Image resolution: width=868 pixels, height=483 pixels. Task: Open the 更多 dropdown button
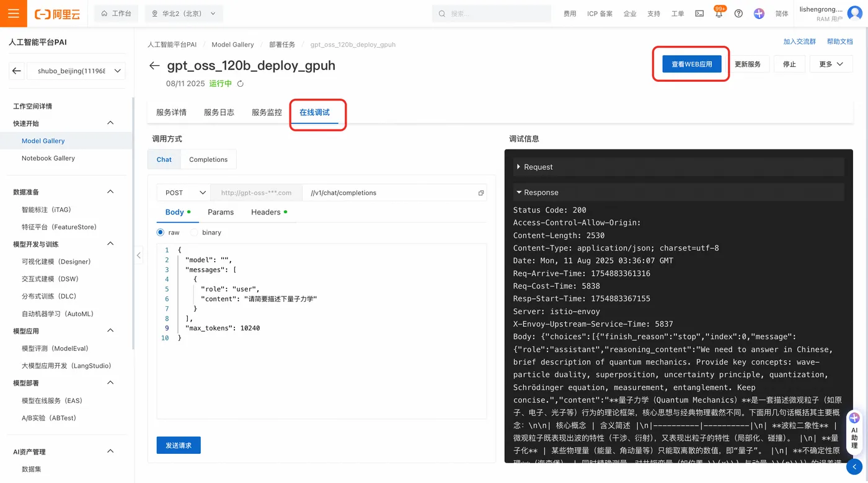pos(831,64)
